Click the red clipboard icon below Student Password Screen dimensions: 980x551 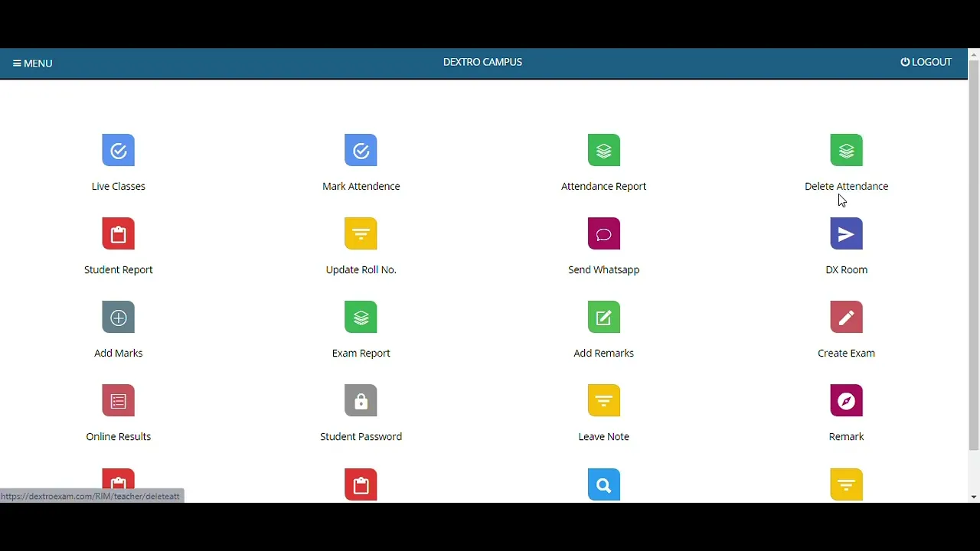(x=361, y=484)
